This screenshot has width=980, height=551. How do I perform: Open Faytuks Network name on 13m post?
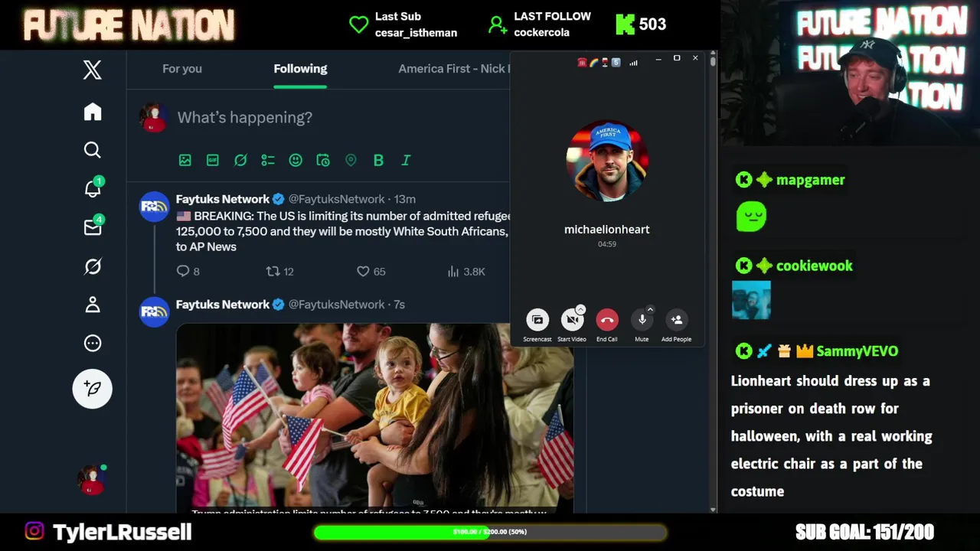pyautogui.click(x=223, y=199)
